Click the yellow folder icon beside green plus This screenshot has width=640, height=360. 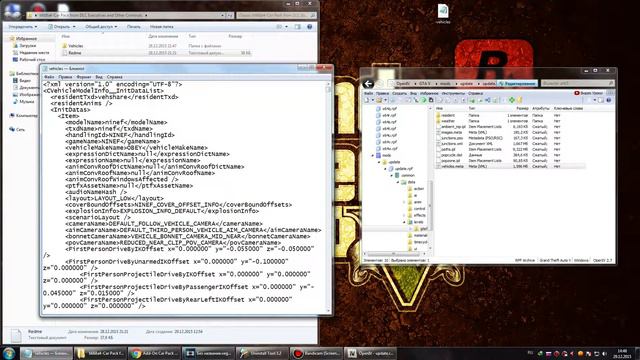pyautogui.click(x=520, y=100)
